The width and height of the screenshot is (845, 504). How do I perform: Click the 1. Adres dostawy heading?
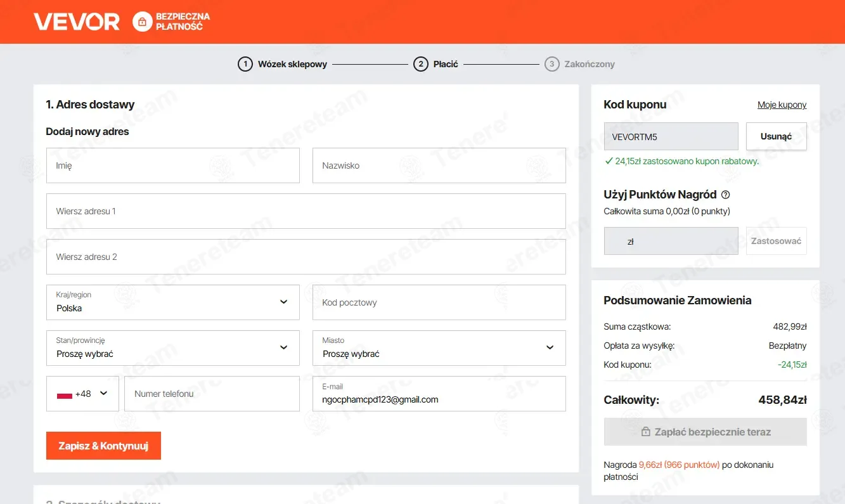click(90, 105)
